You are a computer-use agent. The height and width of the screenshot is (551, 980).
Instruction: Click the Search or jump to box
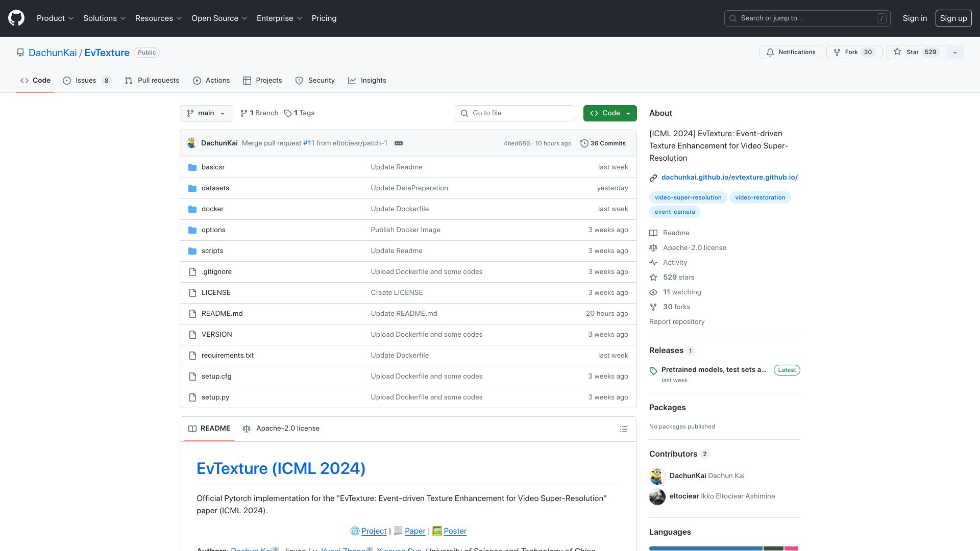pos(807,18)
